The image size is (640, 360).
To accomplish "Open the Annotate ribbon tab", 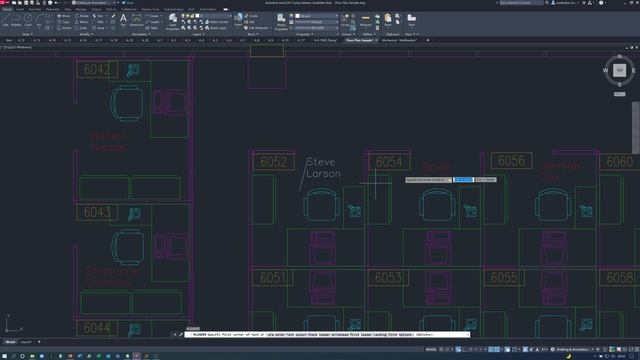I will click(x=35, y=9).
